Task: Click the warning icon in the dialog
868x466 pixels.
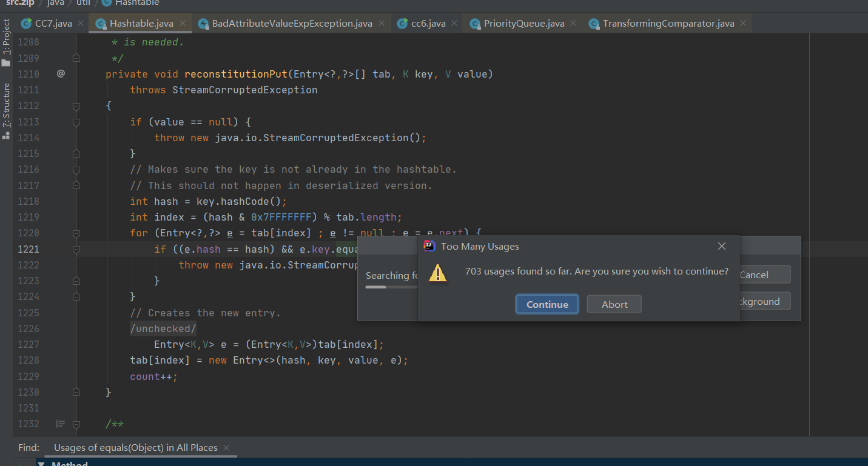Action: [x=437, y=273]
